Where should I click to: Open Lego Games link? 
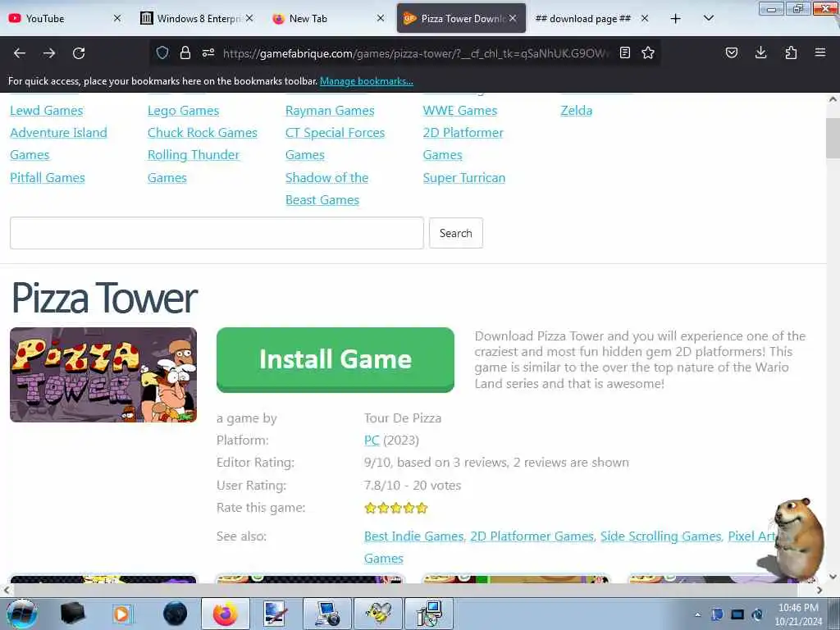183,111
